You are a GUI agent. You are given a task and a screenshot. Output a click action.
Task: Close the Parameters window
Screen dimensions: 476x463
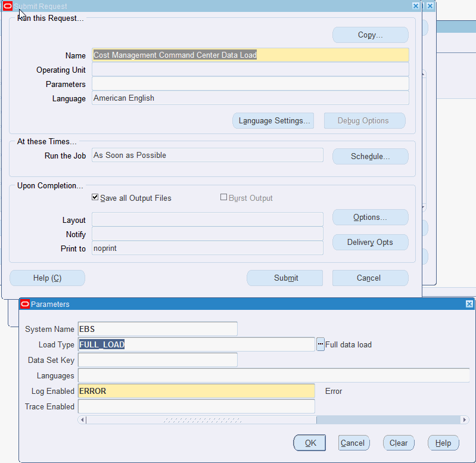coord(469,304)
